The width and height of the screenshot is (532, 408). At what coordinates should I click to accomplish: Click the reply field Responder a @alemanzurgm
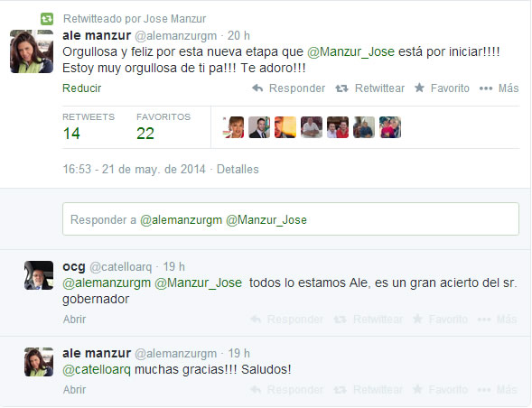pos(291,219)
